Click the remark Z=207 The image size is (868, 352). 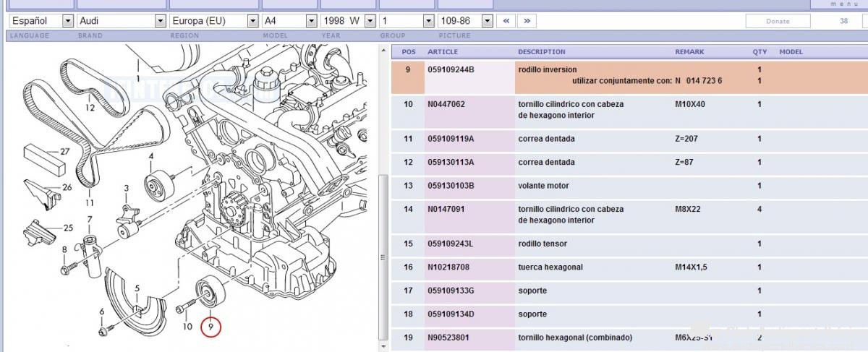point(686,138)
